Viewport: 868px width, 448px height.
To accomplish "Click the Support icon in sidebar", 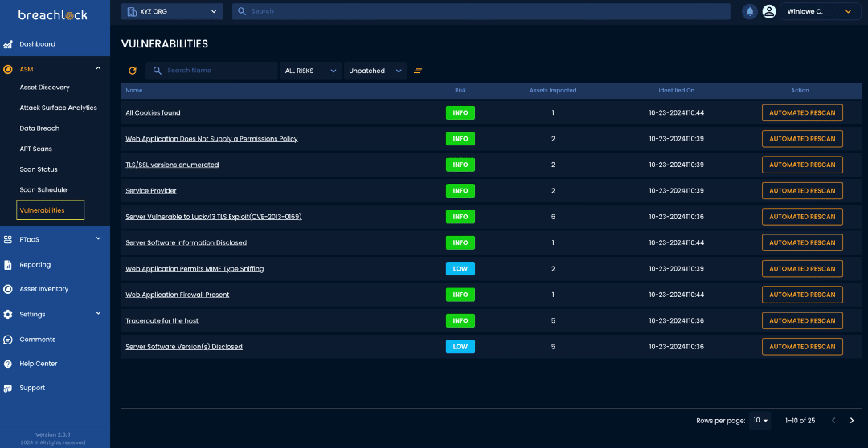I will [8, 389].
